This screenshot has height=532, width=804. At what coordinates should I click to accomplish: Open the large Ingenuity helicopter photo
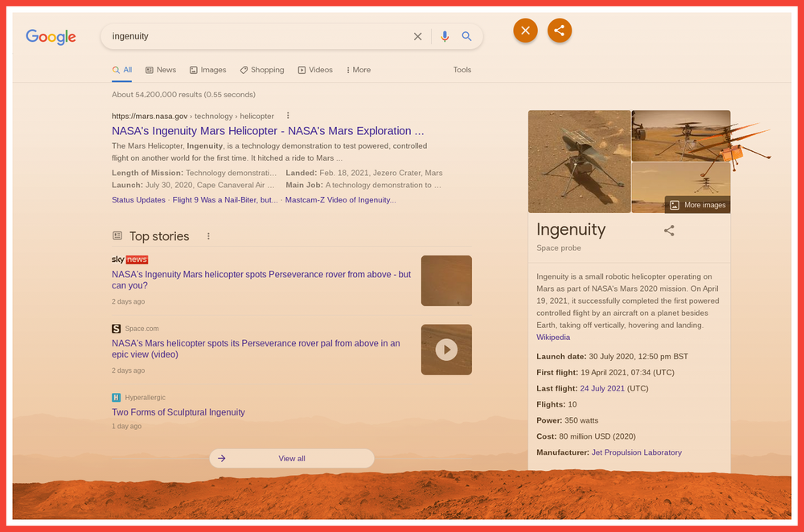click(579, 162)
